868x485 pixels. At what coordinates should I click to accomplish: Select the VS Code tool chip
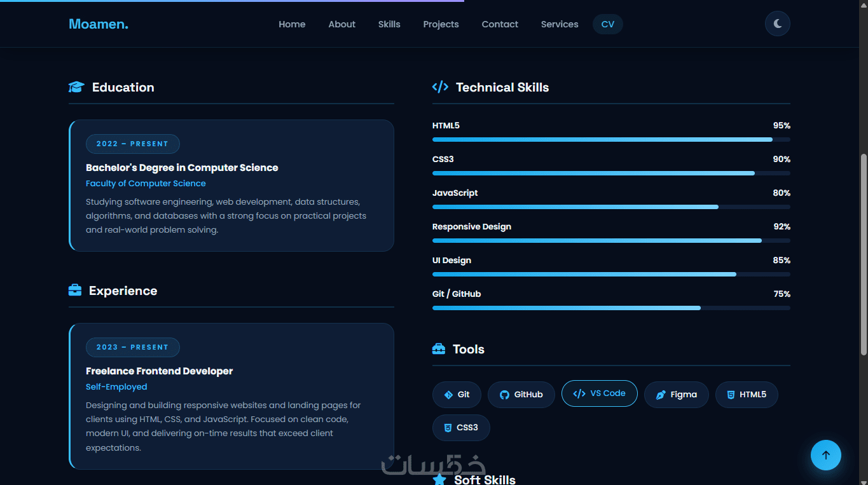point(600,393)
